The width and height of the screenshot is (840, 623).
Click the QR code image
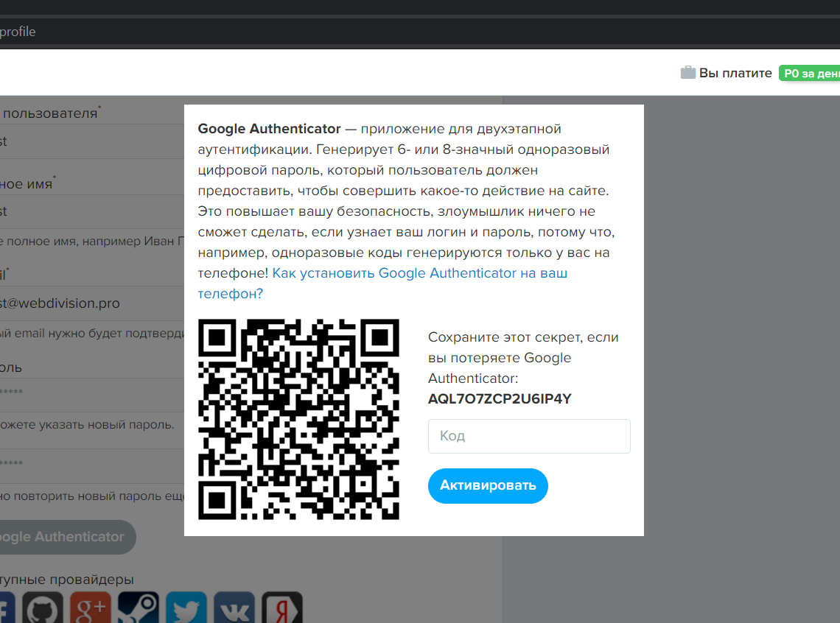coord(298,419)
